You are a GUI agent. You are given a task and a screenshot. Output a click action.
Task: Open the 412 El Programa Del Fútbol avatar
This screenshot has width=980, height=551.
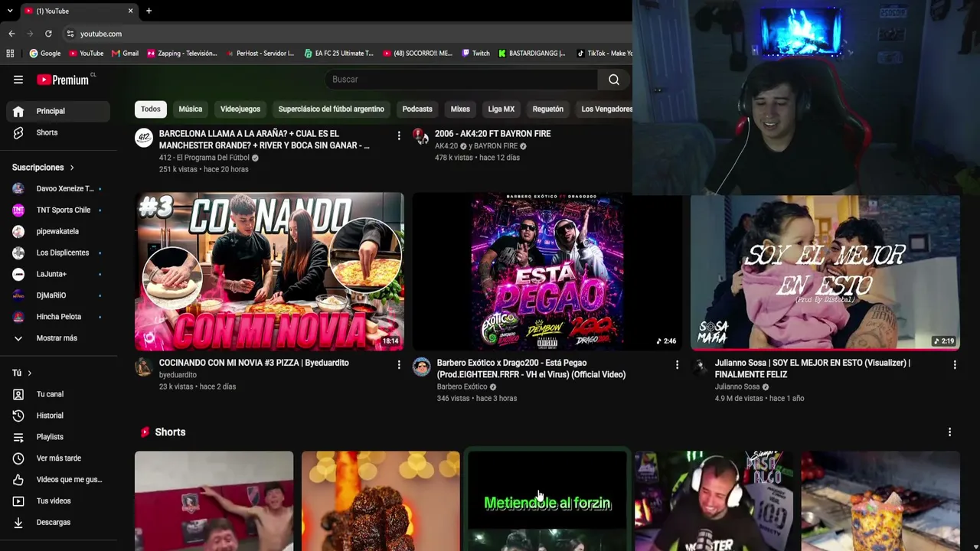pos(144,137)
